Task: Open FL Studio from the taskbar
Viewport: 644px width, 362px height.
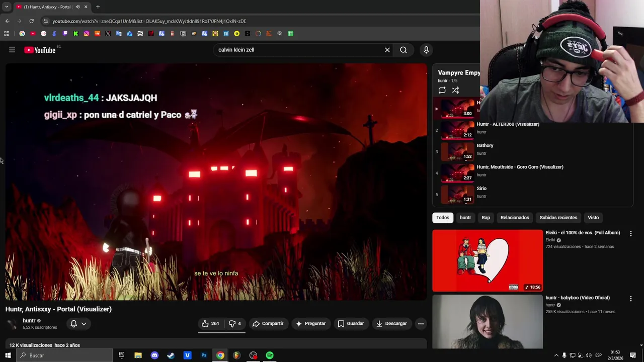Action: click(236, 355)
